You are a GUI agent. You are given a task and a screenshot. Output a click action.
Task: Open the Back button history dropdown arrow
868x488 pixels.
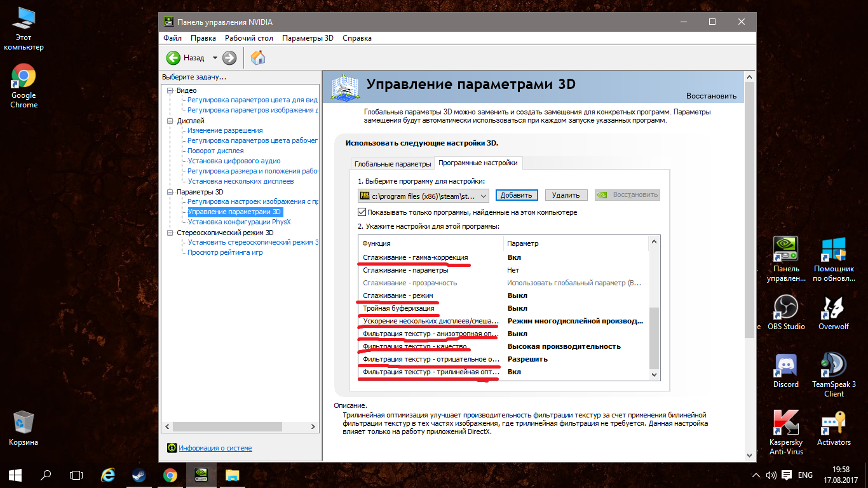pos(215,58)
